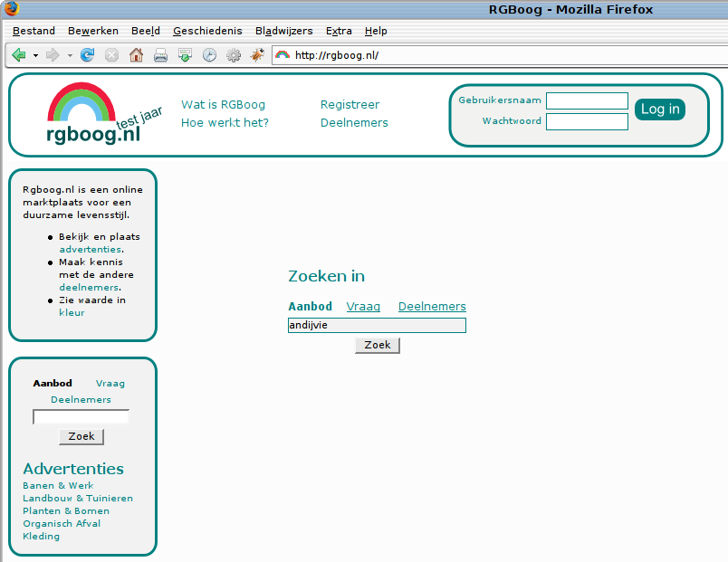Open the Landbouw & Tuinieren category
Viewport: 728px width, 562px height.
(x=78, y=498)
